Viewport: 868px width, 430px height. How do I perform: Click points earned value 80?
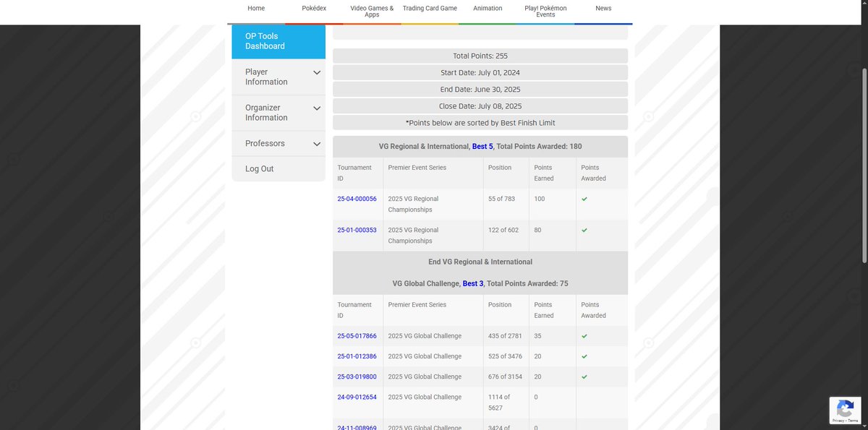(537, 230)
